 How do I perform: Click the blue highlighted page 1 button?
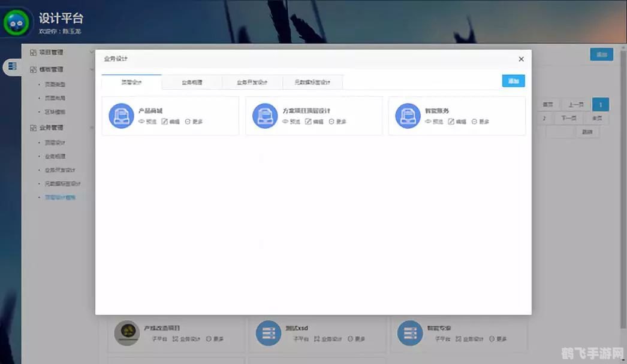click(601, 105)
